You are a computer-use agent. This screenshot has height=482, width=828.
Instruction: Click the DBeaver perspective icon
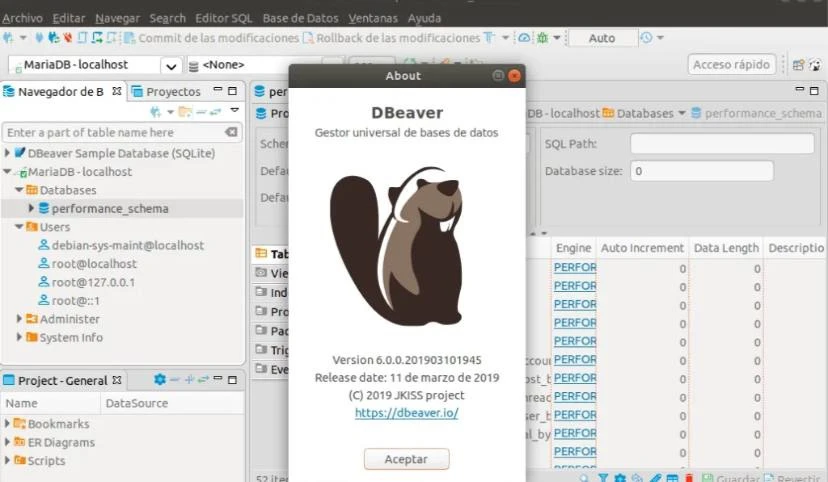[815, 65]
